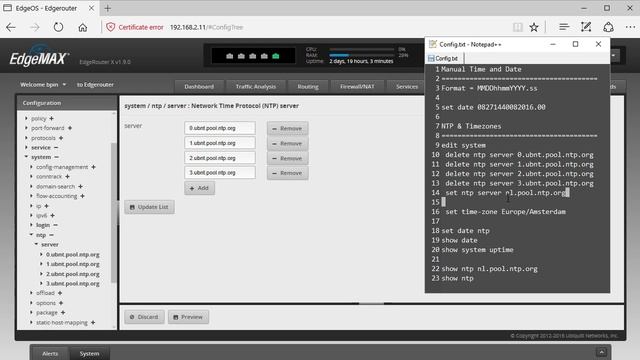The height and width of the screenshot is (360, 640).
Task: Open the System tab at bottom
Action: click(89, 353)
